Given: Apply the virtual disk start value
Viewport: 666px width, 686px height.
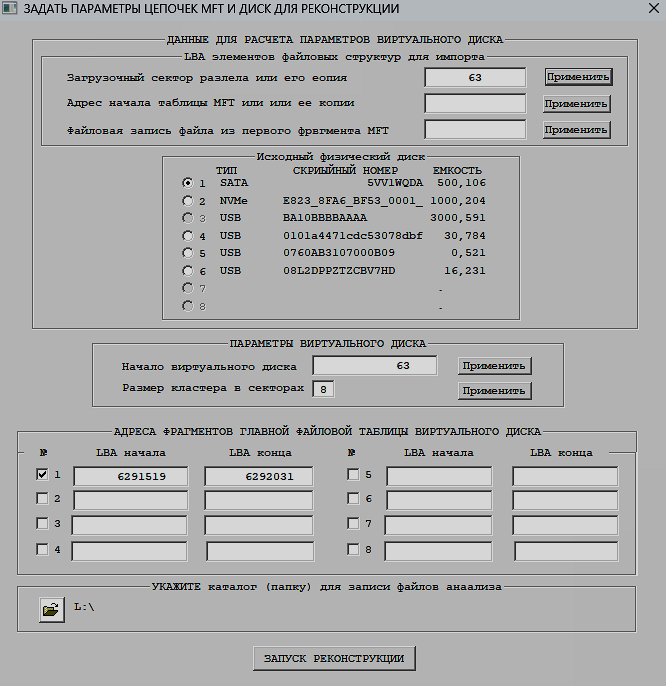Looking at the screenshot, I should 494,366.
